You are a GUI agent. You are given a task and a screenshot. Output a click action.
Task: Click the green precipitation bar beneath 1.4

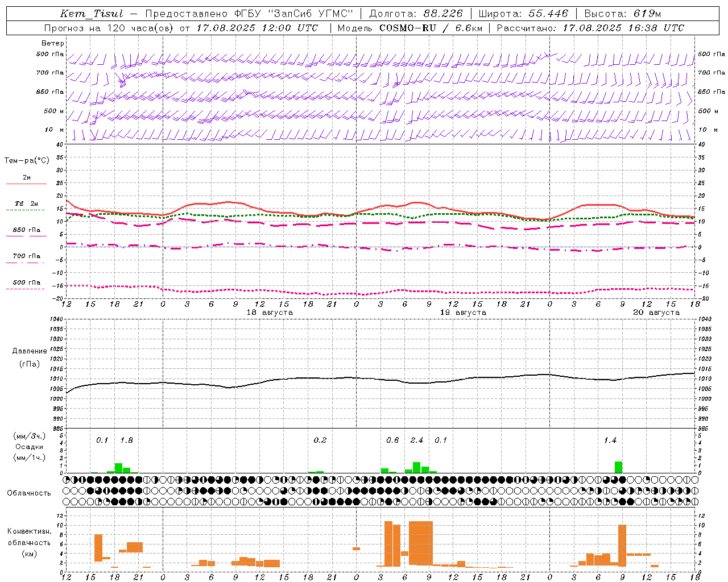coord(618,467)
